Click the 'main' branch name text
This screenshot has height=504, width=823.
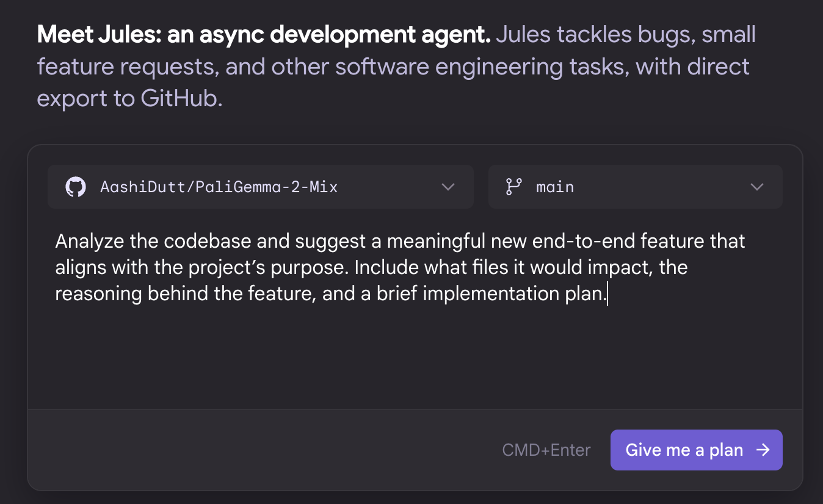pyautogui.click(x=555, y=187)
